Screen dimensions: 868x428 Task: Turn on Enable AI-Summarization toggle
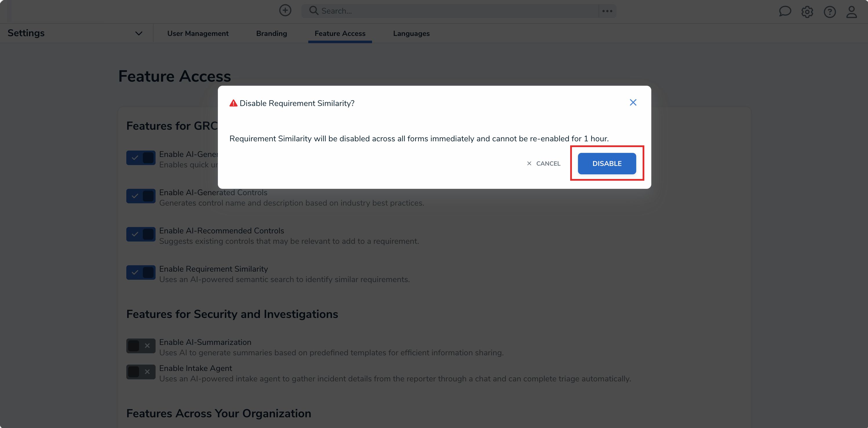[141, 346]
